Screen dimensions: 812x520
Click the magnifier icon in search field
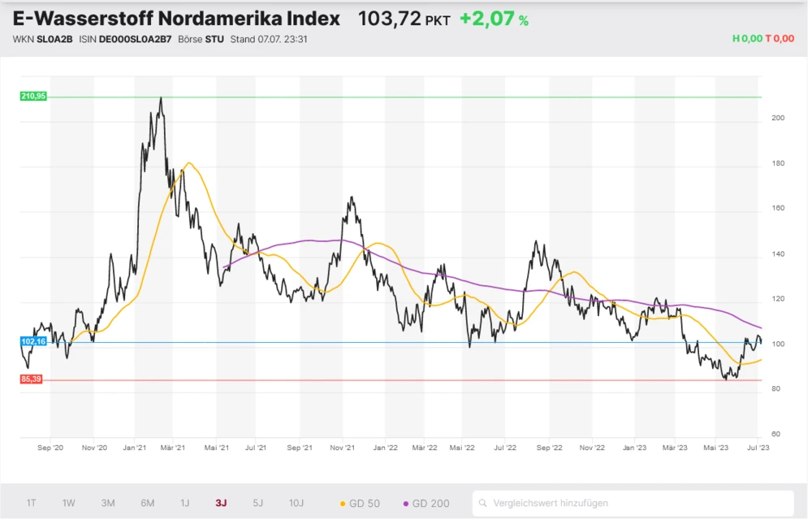pyautogui.click(x=484, y=503)
